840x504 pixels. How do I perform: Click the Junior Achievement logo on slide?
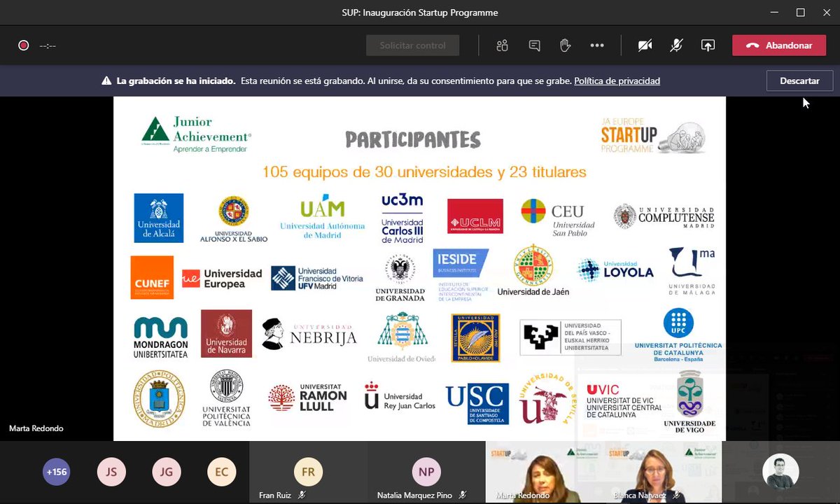pyautogui.click(x=196, y=134)
